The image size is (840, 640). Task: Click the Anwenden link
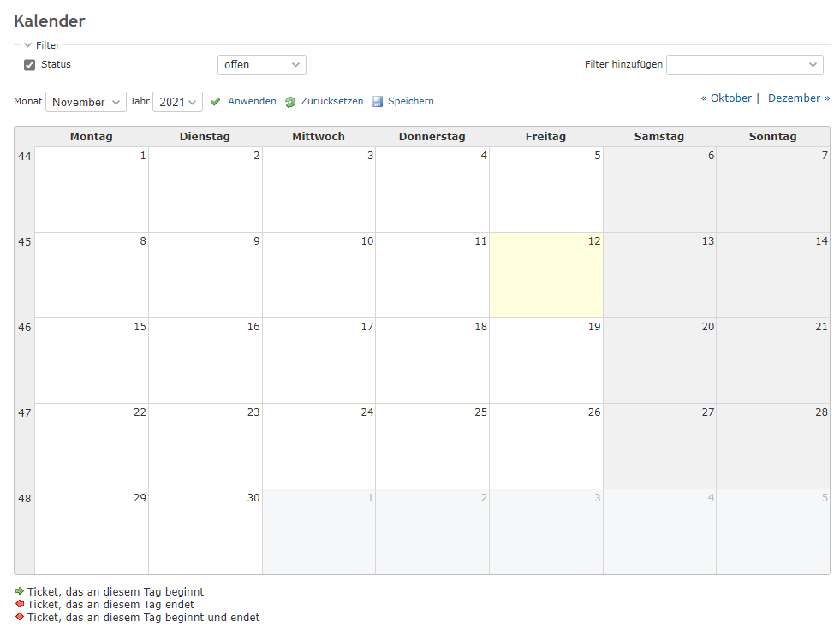point(252,101)
